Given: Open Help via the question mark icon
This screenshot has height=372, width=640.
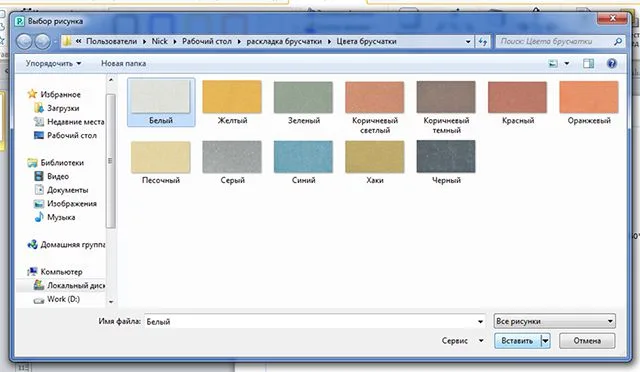Looking at the screenshot, I should click(611, 63).
